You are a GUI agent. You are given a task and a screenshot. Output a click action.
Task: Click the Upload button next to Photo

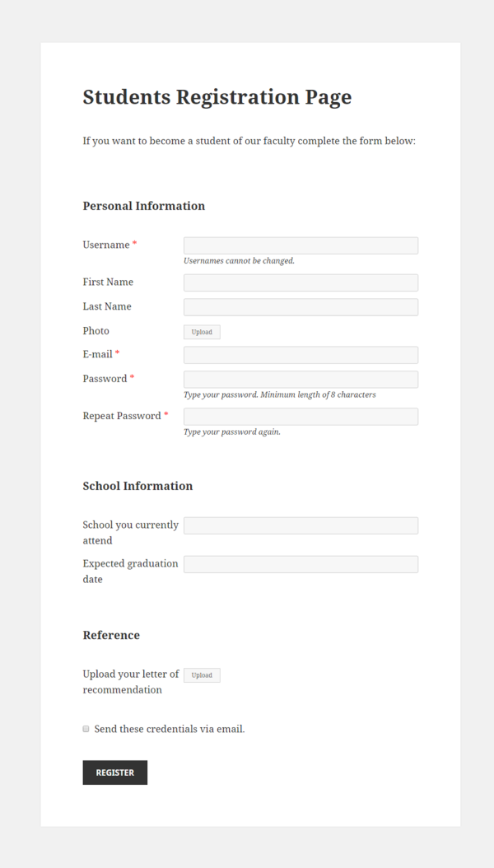click(x=202, y=331)
